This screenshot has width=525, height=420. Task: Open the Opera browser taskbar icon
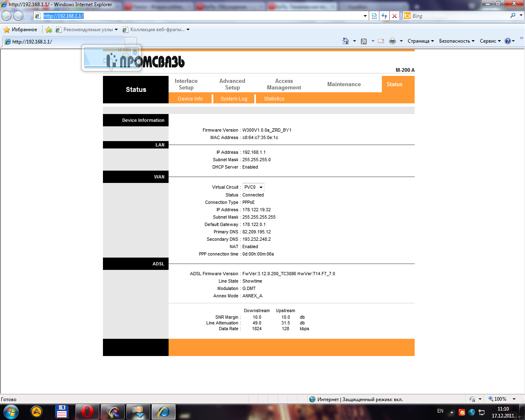pyautogui.click(x=87, y=412)
